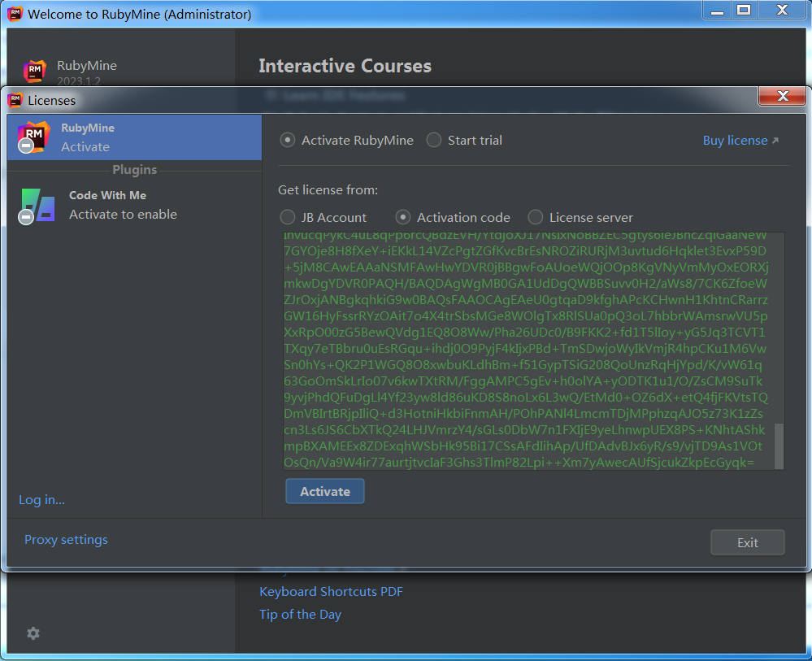
Task: Click the Exit button
Action: pos(747,542)
